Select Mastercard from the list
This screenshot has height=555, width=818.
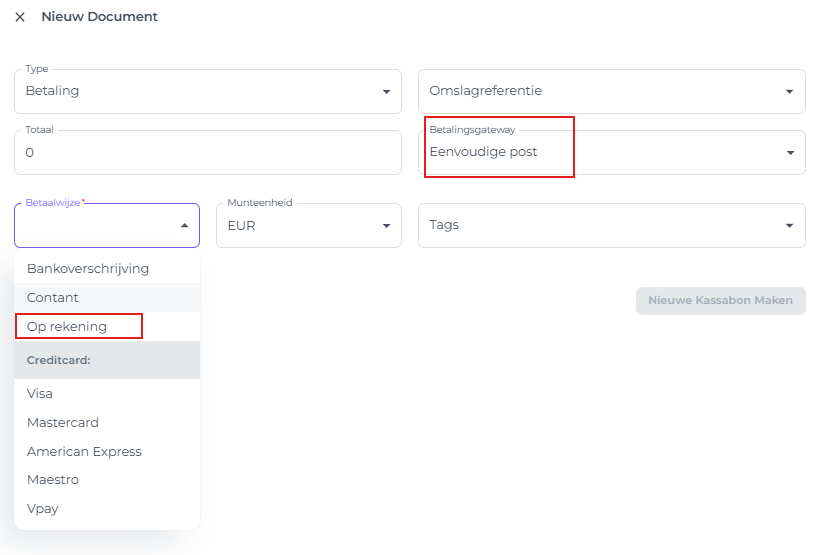point(63,423)
